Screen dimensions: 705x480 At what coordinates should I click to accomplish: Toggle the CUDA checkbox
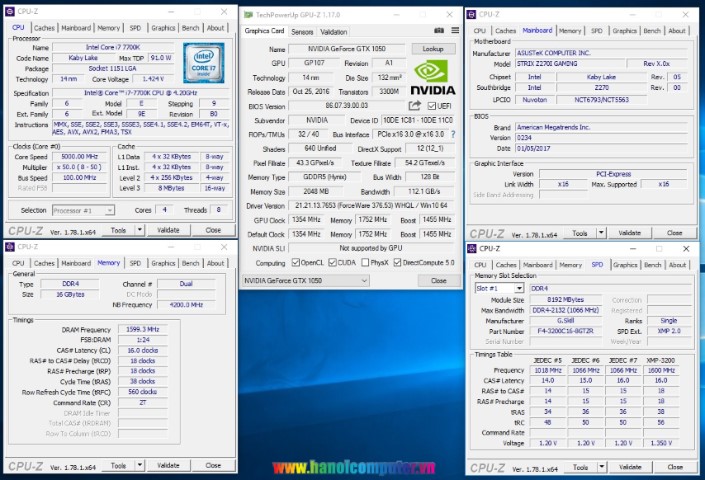click(x=332, y=262)
